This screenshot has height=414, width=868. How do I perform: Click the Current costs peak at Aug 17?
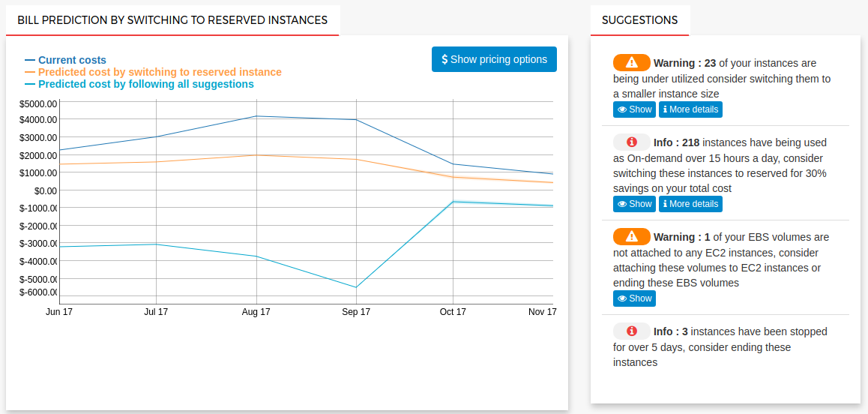256,116
